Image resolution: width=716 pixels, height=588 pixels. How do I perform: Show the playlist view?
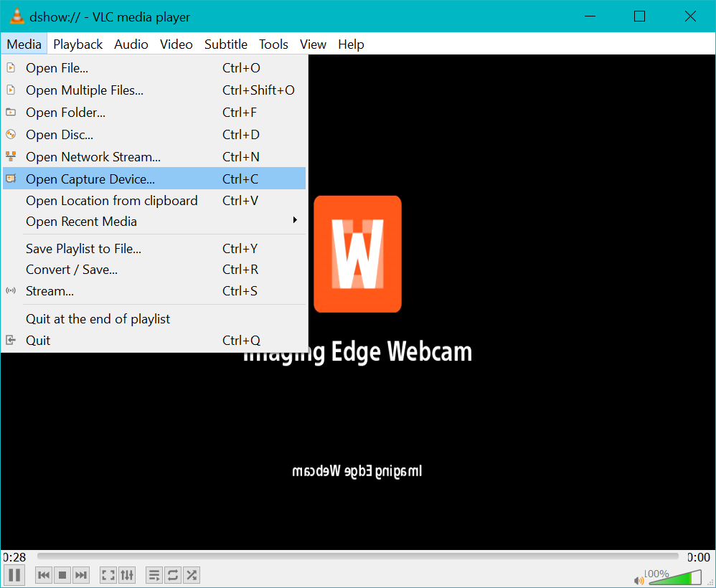(154, 574)
